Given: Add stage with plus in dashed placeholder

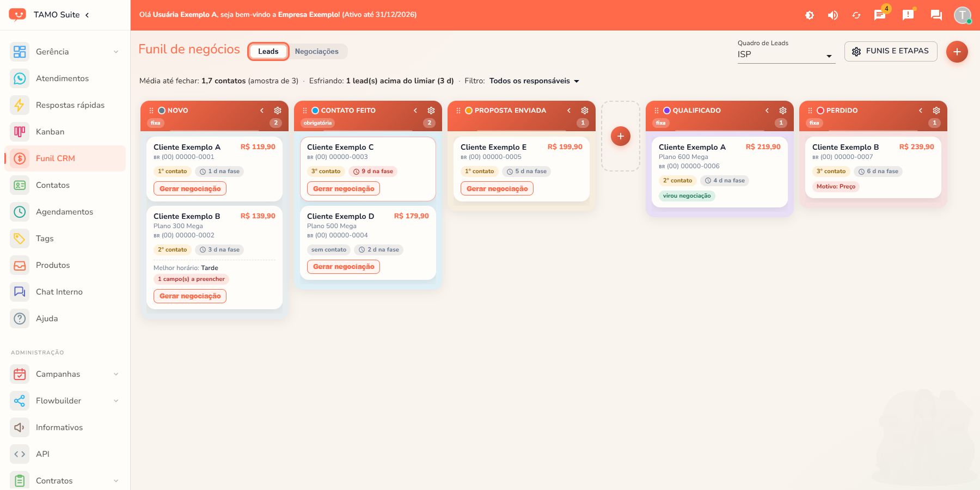Looking at the screenshot, I should [x=621, y=136].
